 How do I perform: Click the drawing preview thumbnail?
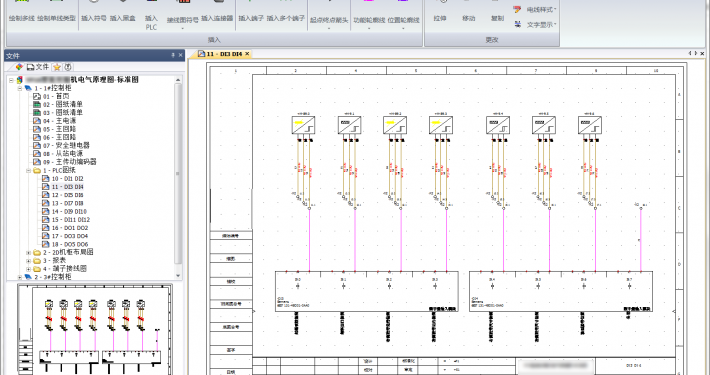95,329
